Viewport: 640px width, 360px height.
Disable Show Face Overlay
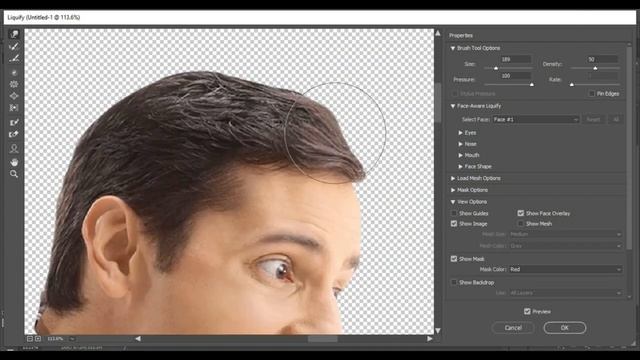[x=520, y=213]
